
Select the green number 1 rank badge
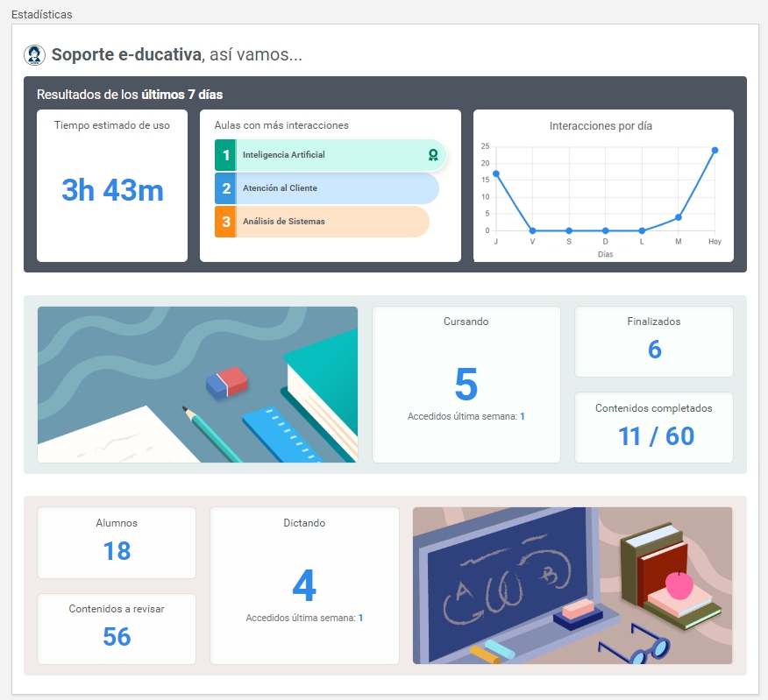pyautogui.click(x=225, y=155)
